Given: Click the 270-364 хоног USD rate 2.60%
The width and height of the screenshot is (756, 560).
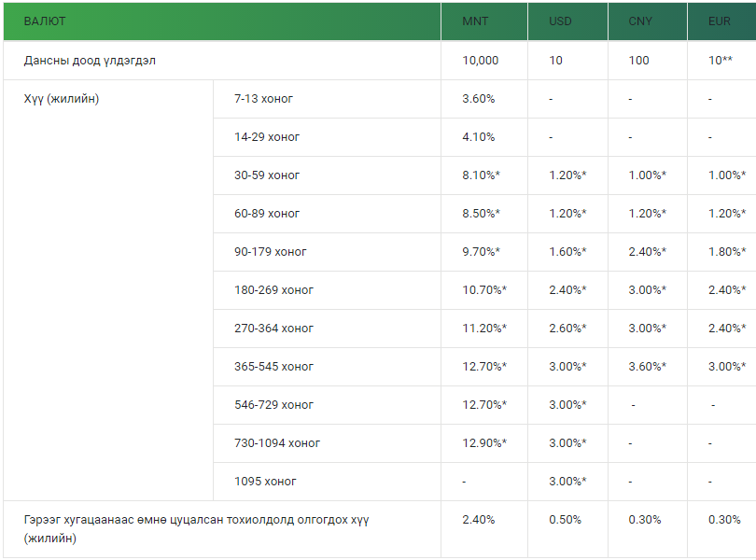Looking at the screenshot, I should point(567,328).
